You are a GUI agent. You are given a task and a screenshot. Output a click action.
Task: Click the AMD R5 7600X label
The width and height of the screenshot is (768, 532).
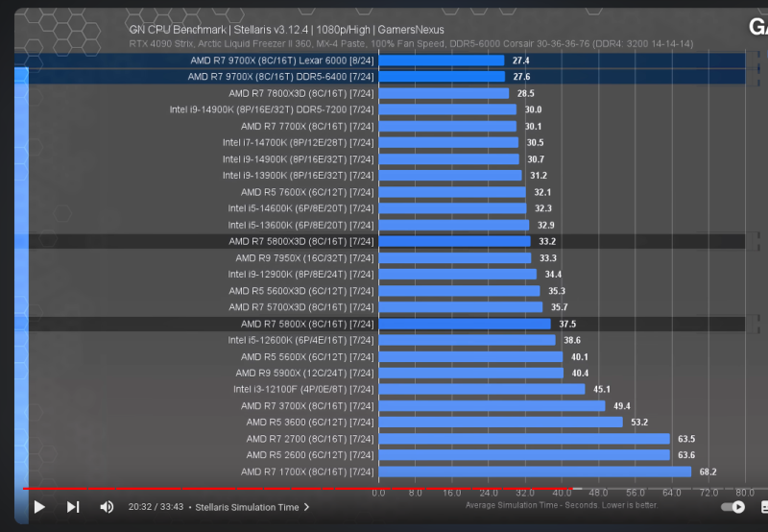(x=307, y=192)
